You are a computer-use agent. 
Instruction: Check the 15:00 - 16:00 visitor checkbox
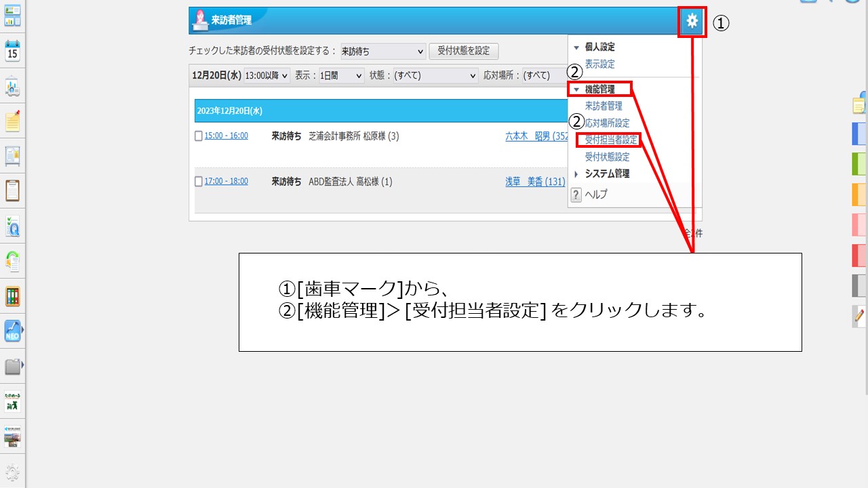coord(199,136)
